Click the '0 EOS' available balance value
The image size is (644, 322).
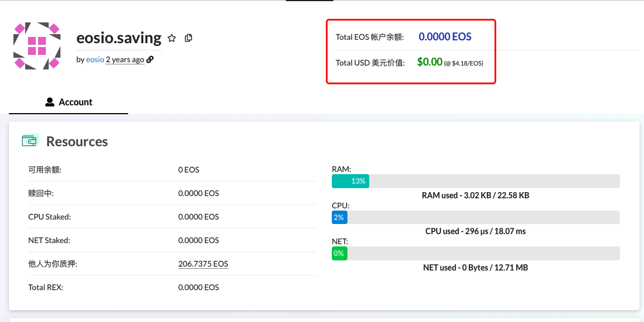pos(189,170)
